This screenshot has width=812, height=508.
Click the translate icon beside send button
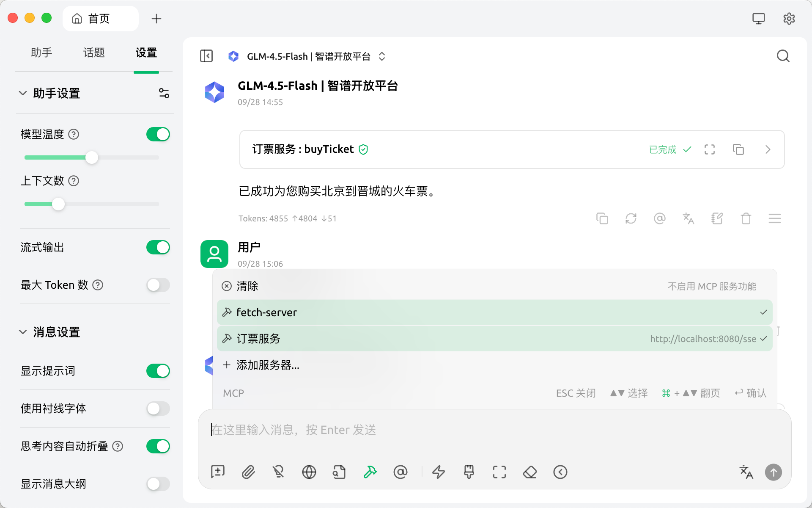coord(746,472)
